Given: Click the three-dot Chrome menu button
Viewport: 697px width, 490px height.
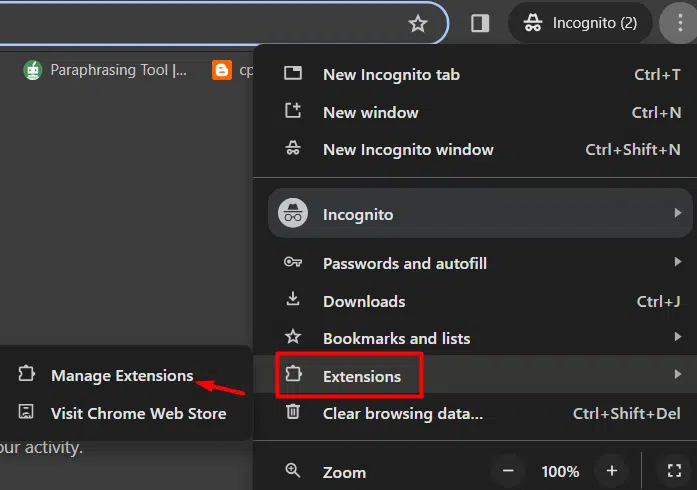Looking at the screenshot, I should pyautogui.click(x=680, y=23).
